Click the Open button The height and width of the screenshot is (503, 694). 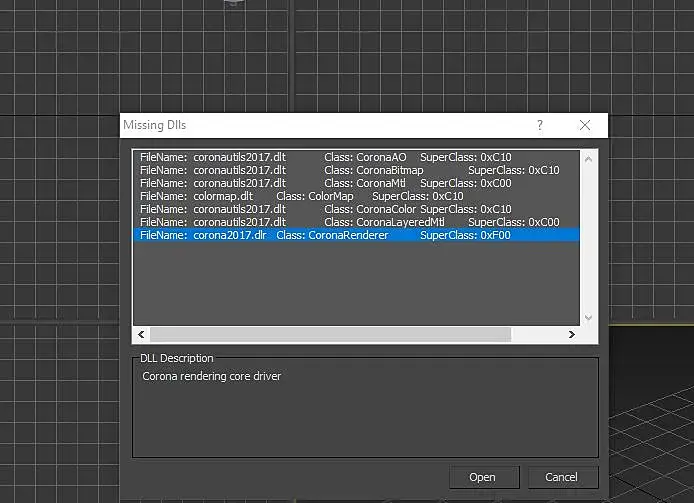click(484, 477)
